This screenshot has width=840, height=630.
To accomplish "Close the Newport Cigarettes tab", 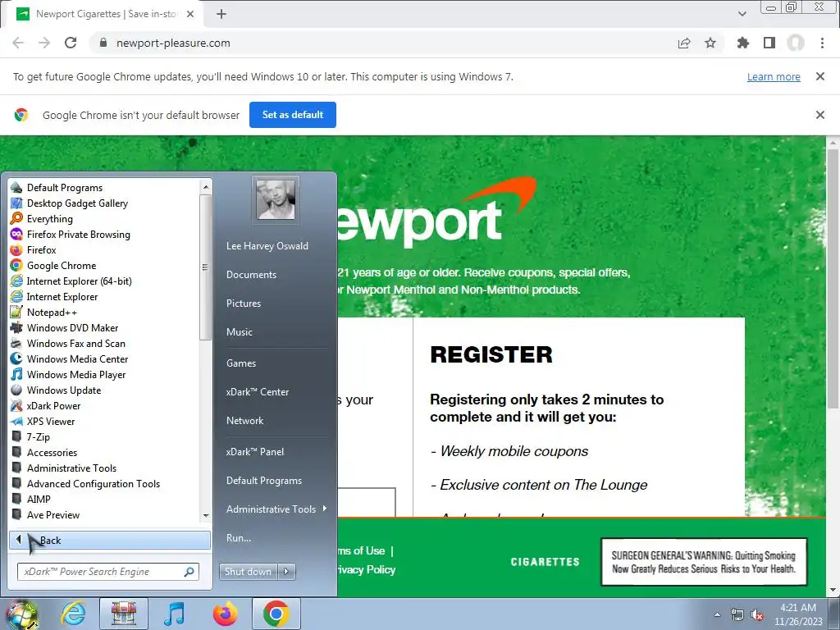I will point(190,15).
